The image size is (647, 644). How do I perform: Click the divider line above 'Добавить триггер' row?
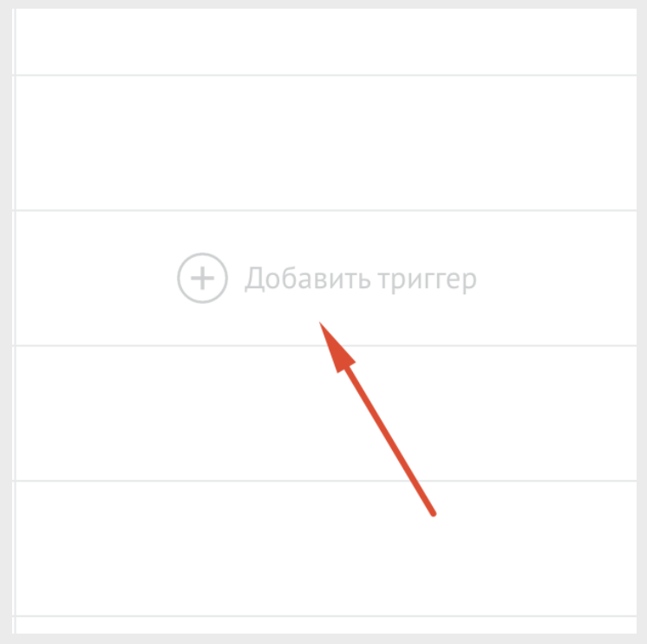click(326, 211)
